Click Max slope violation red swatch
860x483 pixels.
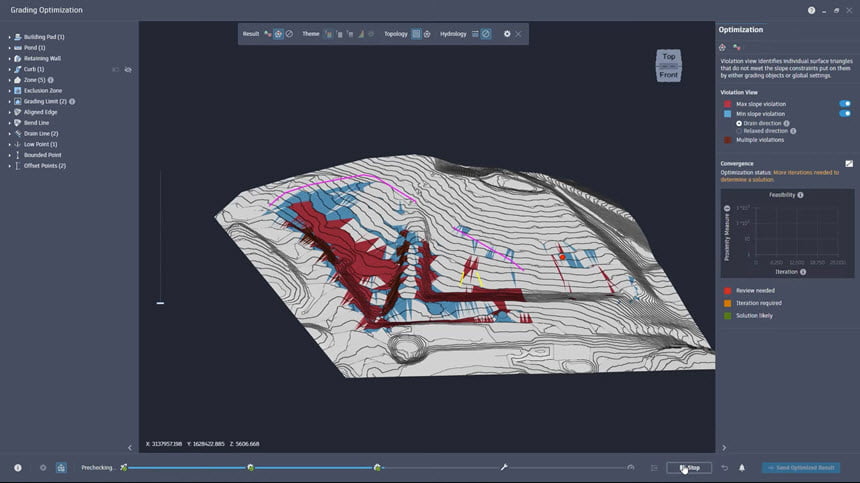(x=727, y=104)
